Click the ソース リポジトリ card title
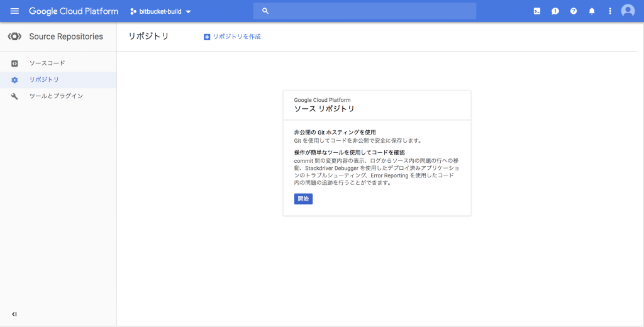The height and width of the screenshot is (327, 644). [x=324, y=109]
